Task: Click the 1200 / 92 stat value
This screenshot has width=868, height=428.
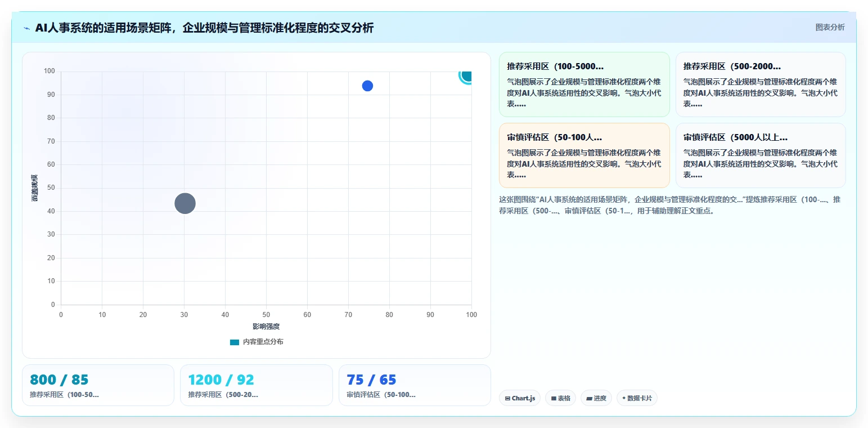Action: (221, 380)
